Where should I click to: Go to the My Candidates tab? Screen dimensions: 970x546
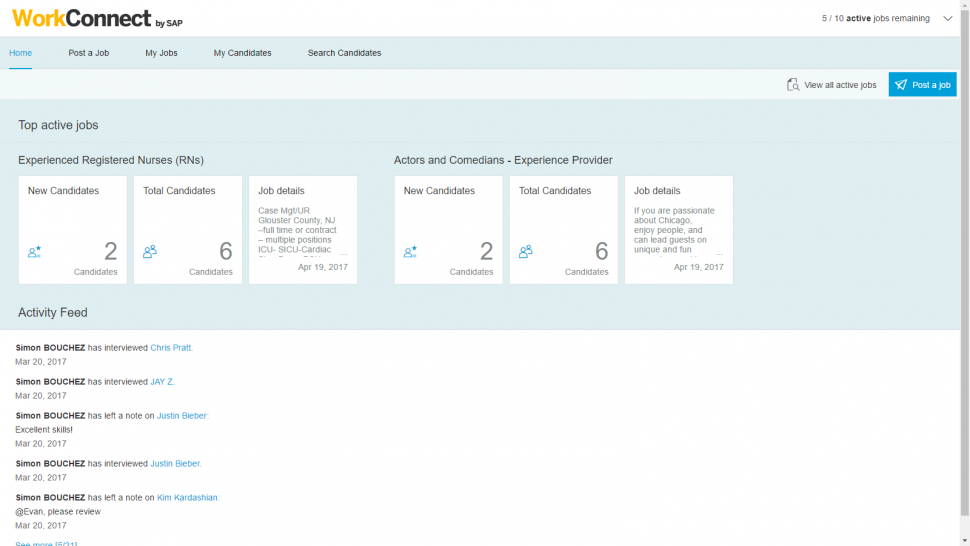242,53
